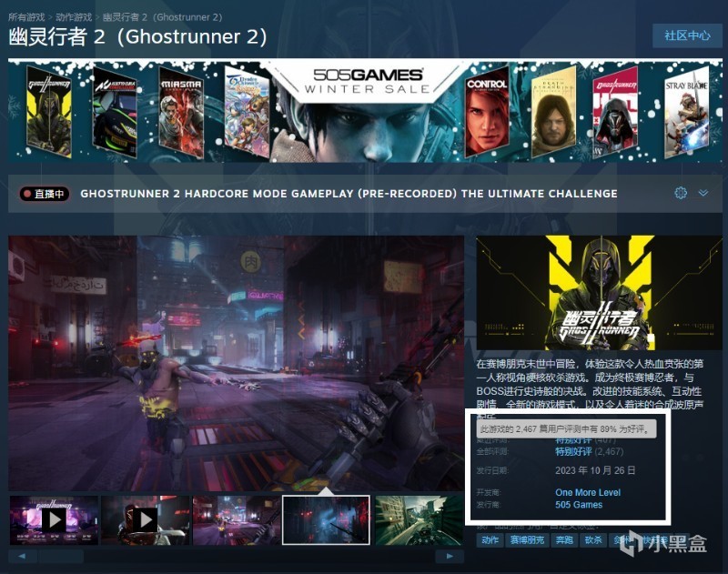This screenshot has height=574, width=728.
Task: Select the 赛博朋克 tag
Action: tap(527, 540)
